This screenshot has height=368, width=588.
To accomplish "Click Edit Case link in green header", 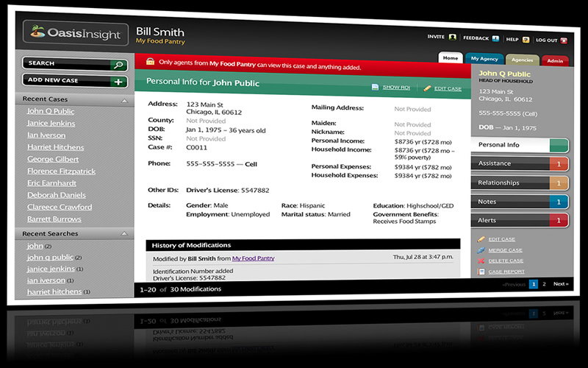I will (x=448, y=88).
